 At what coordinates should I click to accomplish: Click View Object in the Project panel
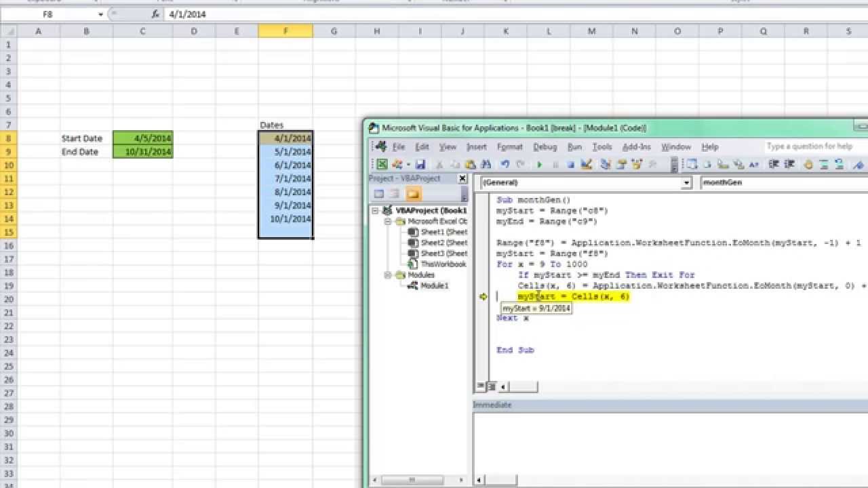point(395,195)
